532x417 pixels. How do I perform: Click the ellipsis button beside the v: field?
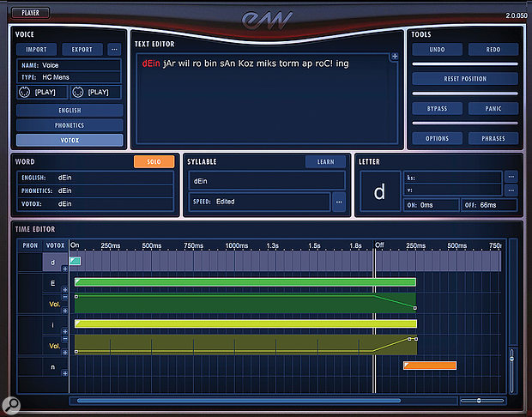point(511,190)
